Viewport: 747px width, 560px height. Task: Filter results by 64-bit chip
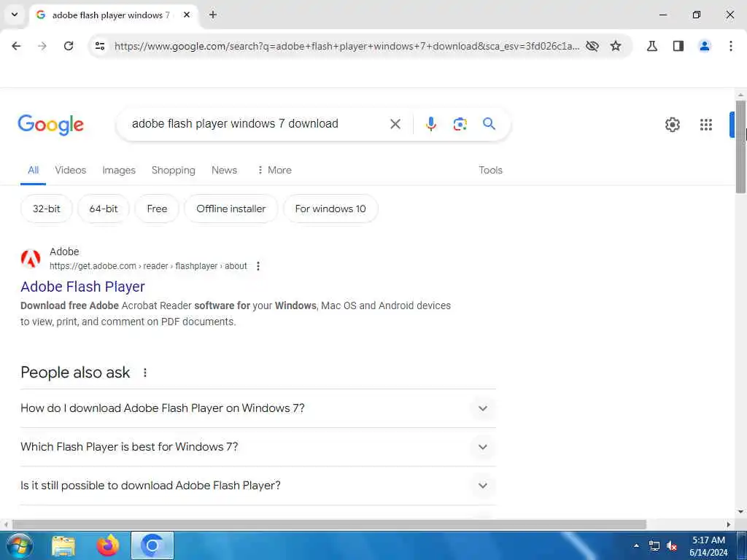pos(104,209)
